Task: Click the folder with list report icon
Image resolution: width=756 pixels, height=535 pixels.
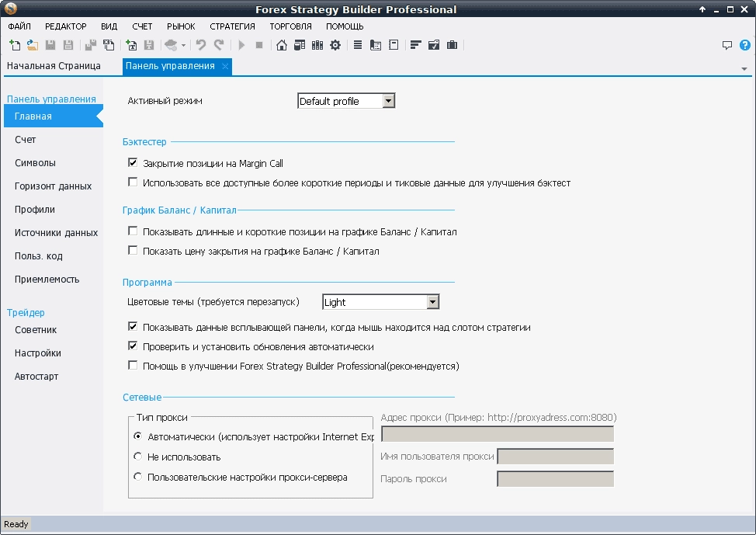Action: [x=376, y=45]
